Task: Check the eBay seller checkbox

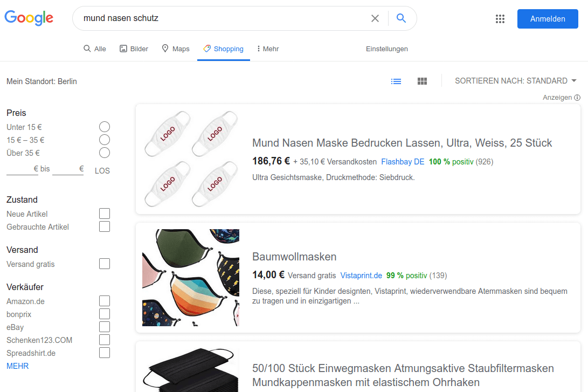Action: pyautogui.click(x=105, y=327)
